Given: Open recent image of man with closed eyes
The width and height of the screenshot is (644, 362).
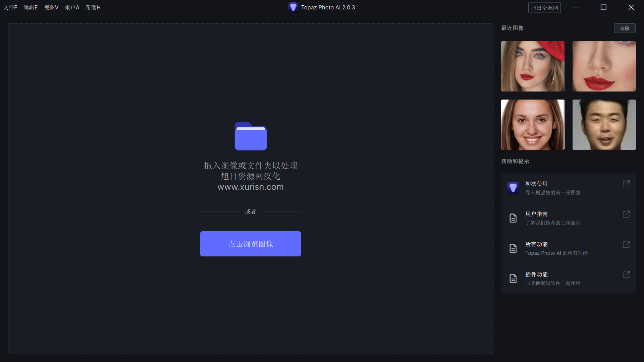Looking at the screenshot, I should point(604,125).
